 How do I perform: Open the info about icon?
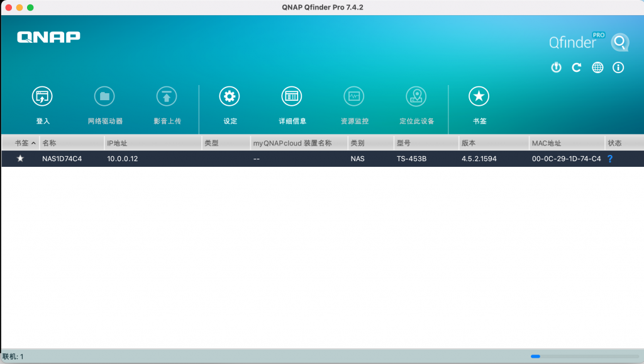pos(618,67)
